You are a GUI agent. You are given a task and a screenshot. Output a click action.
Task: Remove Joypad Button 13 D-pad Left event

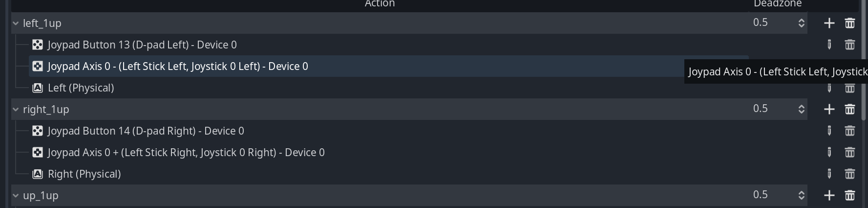pos(850,45)
